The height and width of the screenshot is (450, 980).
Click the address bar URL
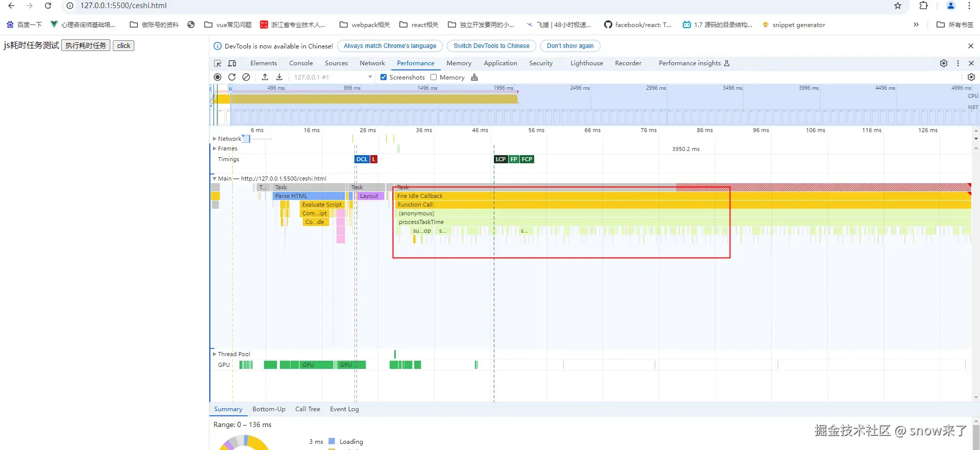coord(124,6)
